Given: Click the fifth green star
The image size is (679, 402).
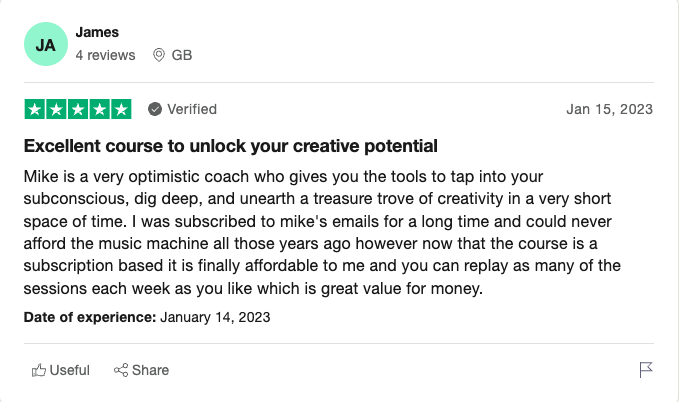Looking at the screenshot, I should 121,109.
